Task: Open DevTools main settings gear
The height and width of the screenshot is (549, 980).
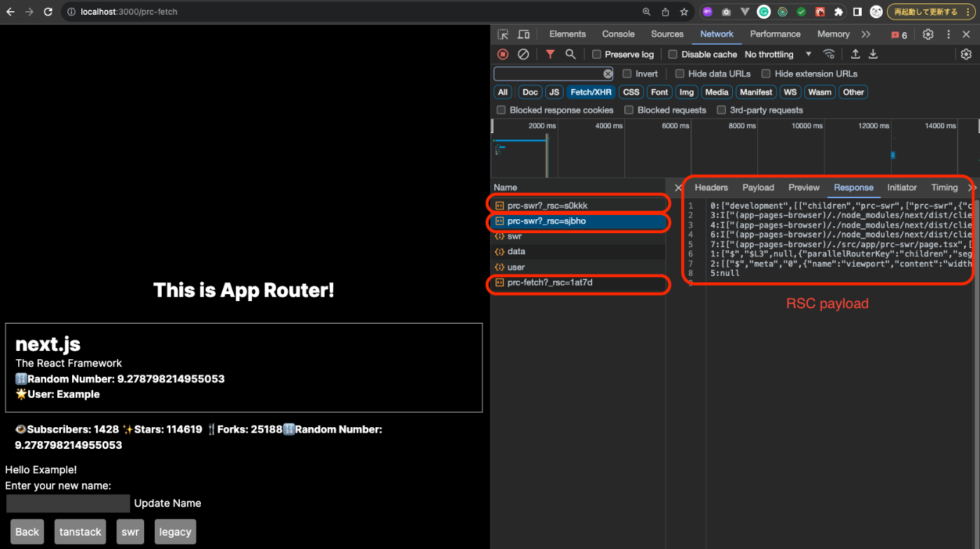Action: (x=928, y=34)
